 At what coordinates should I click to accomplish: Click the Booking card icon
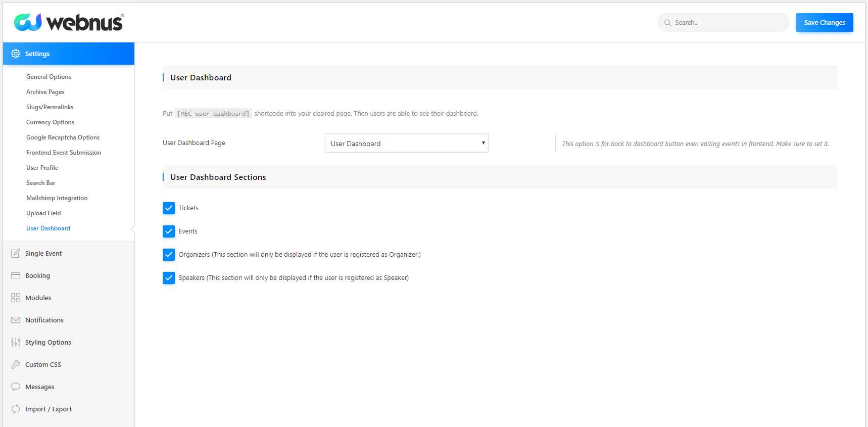(16, 275)
